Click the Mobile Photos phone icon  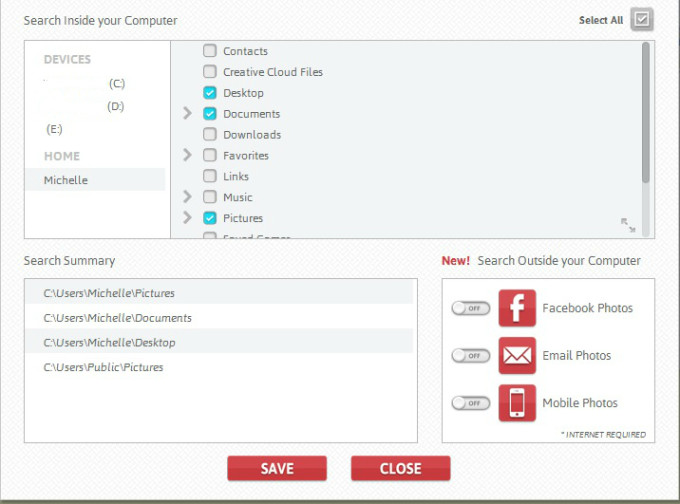click(x=517, y=403)
